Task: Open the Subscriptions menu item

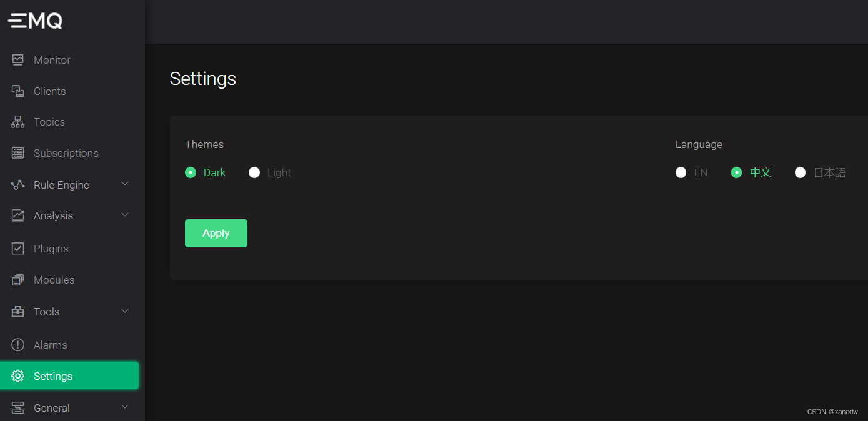Action: 66,153
